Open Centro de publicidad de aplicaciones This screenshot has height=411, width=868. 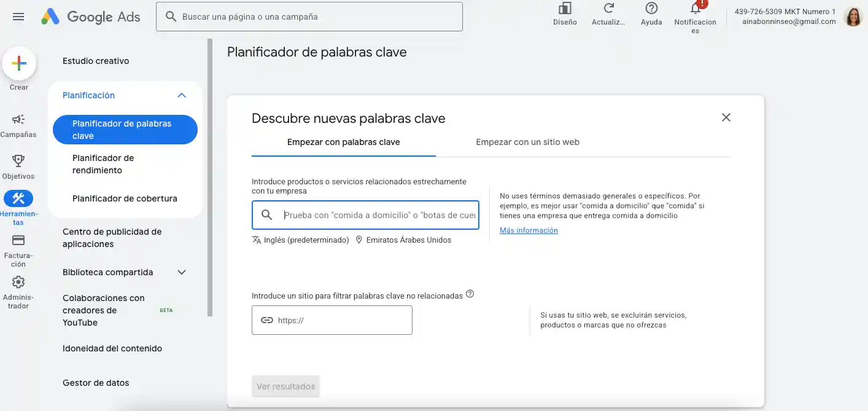[112, 238]
